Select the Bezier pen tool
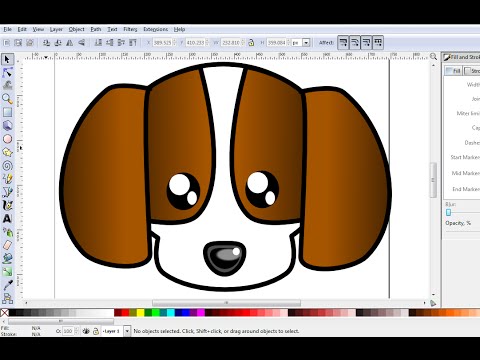Image resolution: width=480 pixels, height=360 pixels. pyautogui.click(x=7, y=192)
